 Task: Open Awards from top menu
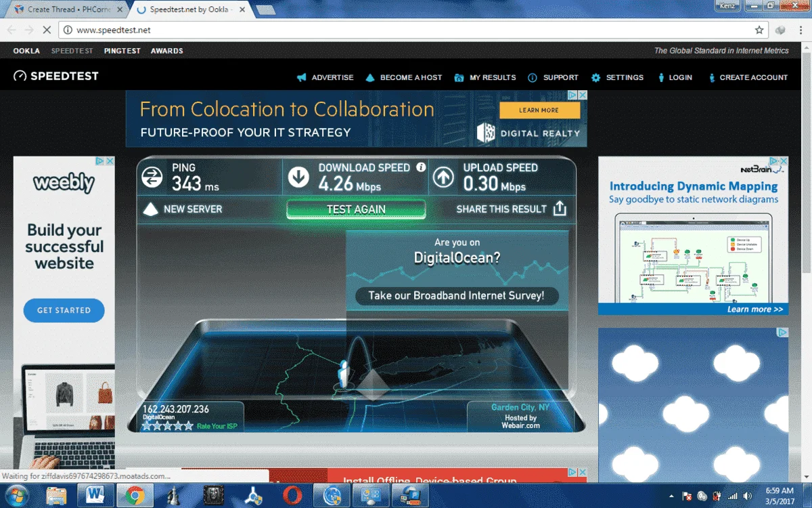[x=166, y=51]
